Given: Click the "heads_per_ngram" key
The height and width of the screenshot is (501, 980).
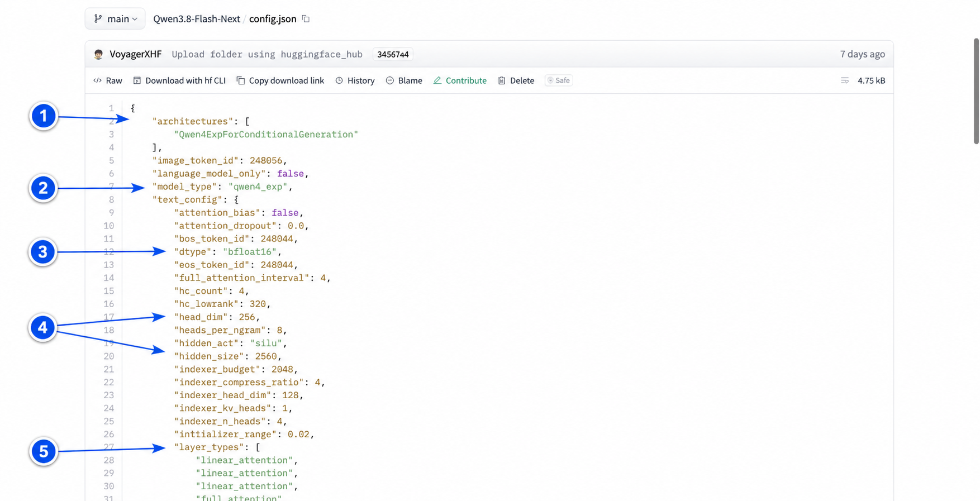Looking at the screenshot, I should pos(220,330).
